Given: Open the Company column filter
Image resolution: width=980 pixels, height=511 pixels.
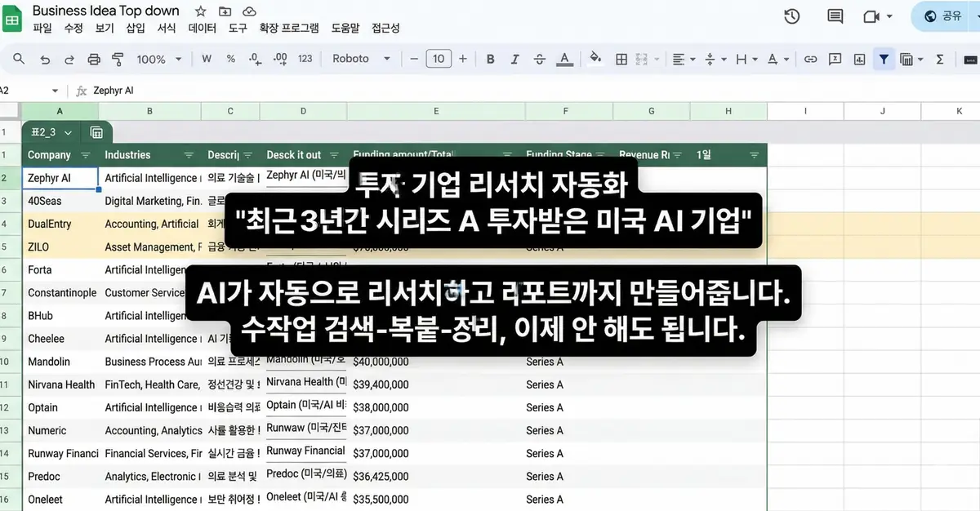Looking at the screenshot, I should [x=86, y=155].
